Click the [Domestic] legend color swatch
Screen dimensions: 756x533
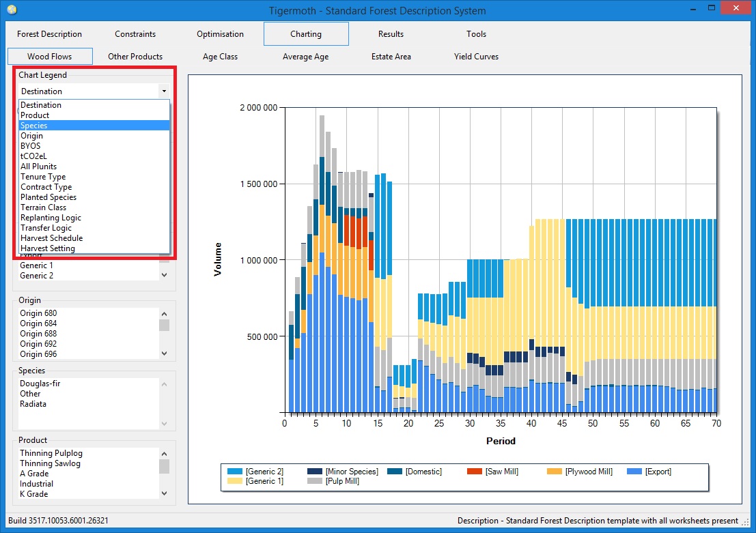(x=395, y=472)
